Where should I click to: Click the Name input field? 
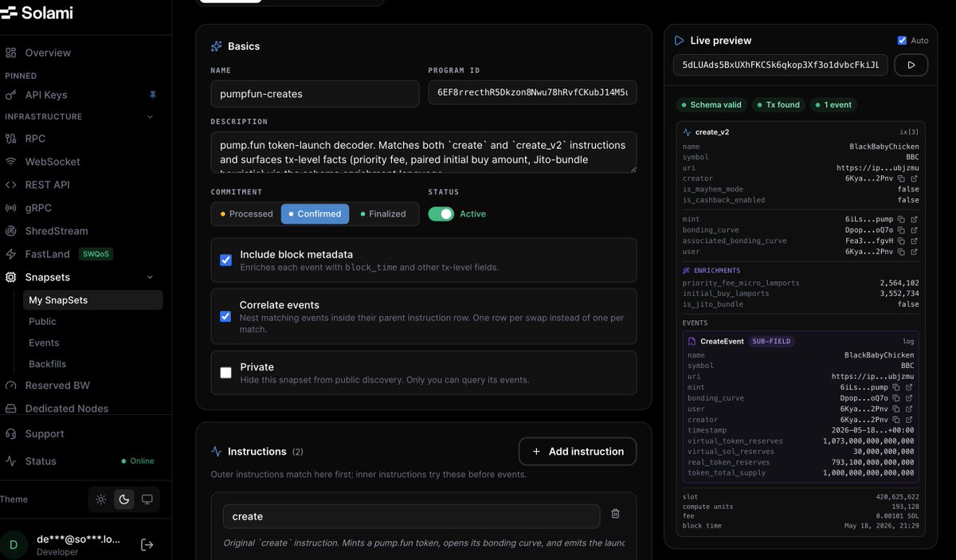click(x=315, y=94)
